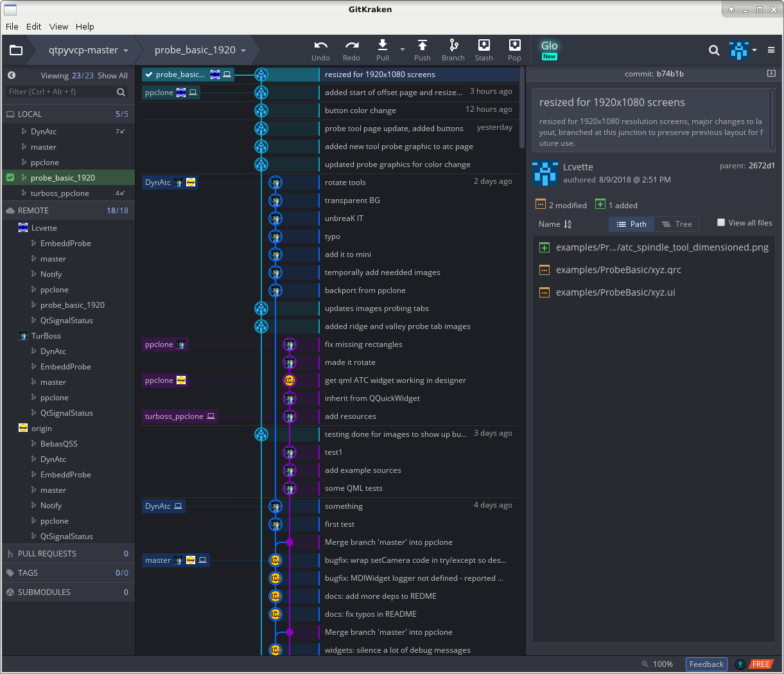Open the View menu
Screen dimensions: 784x674
58,26
